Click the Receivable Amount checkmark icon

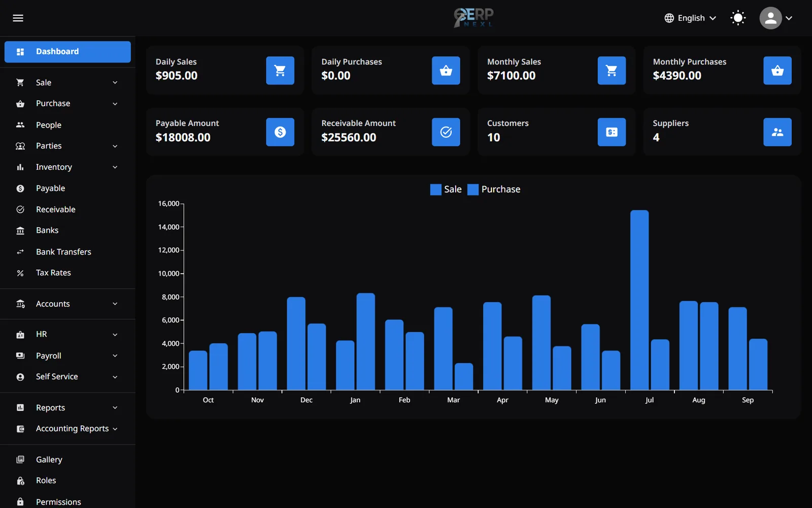point(446,132)
